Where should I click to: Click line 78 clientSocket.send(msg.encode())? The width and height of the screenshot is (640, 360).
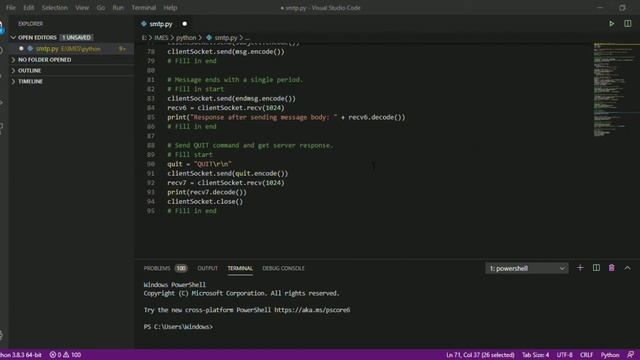[226, 52]
